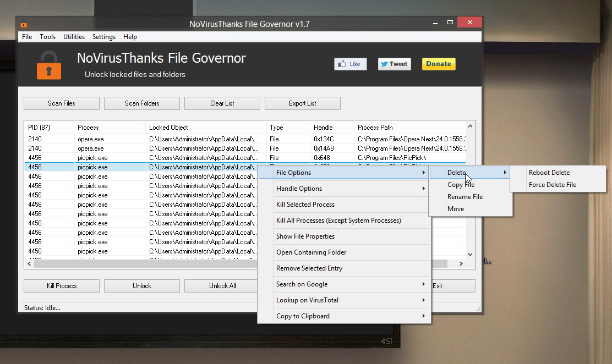Sort by Process column header
The height and width of the screenshot is (364, 612).
pos(110,128)
